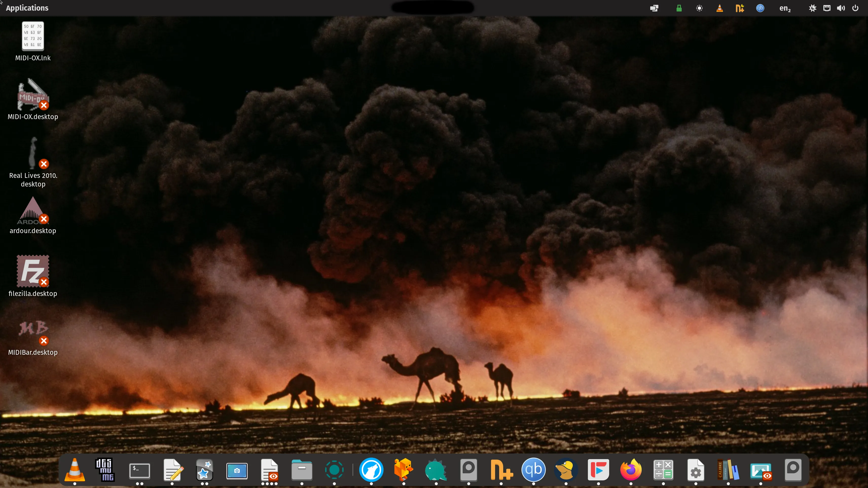This screenshot has height=488, width=868.
Task: Launch the terminal from the dock
Action: point(139,470)
